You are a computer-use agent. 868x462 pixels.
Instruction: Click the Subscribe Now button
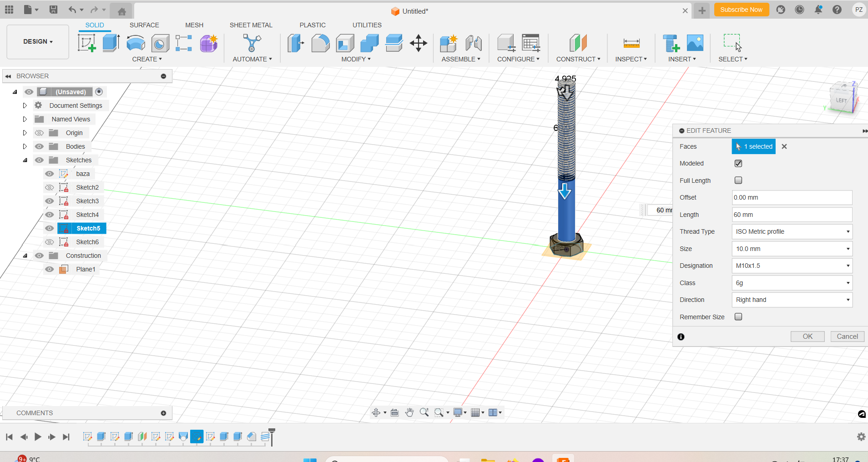coord(741,10)
